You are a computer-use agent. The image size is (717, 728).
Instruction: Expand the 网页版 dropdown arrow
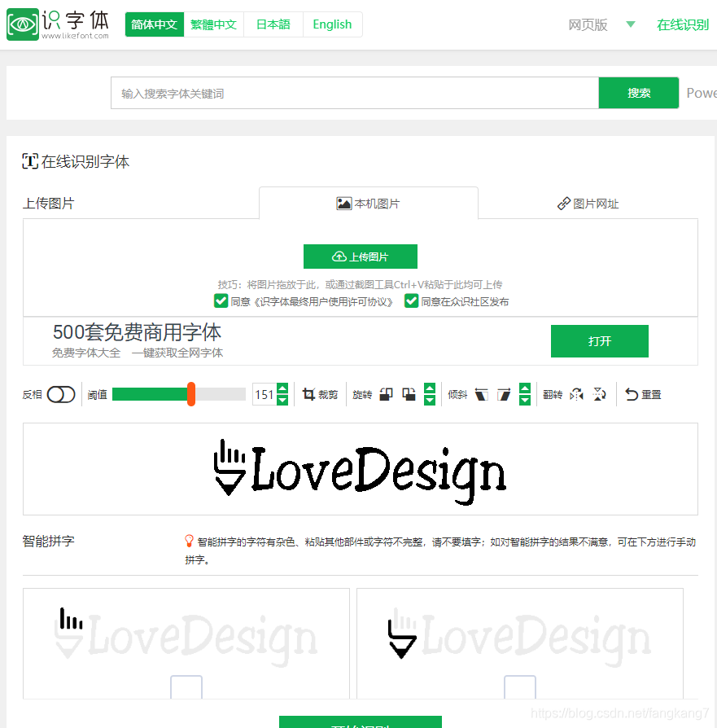[x=630, y=24]
